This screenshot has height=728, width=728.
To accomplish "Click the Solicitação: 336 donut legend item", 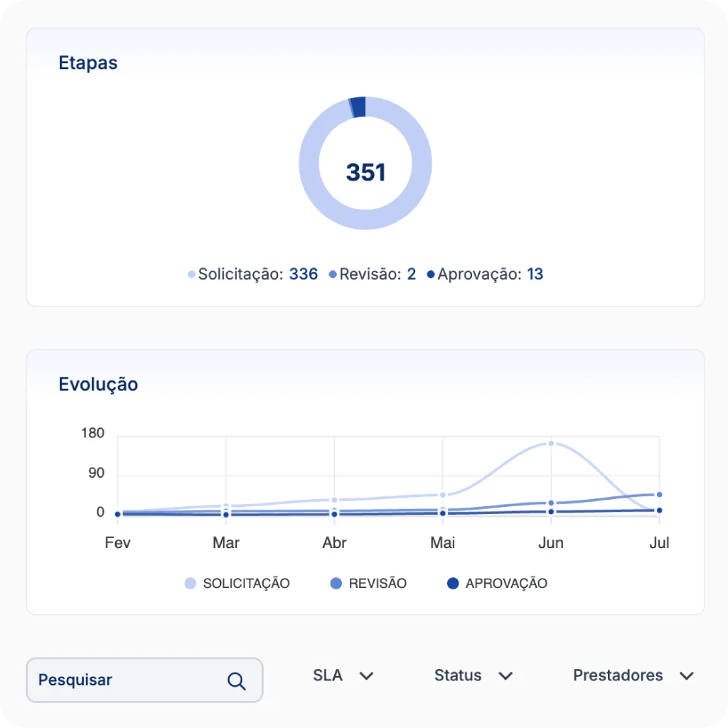I will (x=252, y=274).
